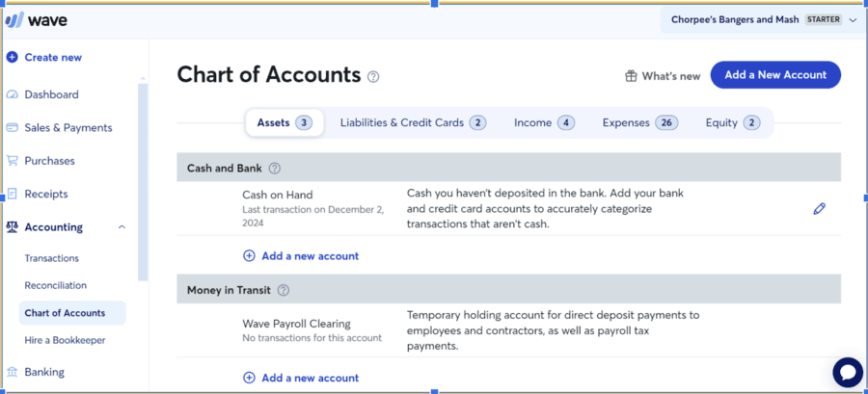Viewport: 868px width, 394px height.
Task: Switch to Liabilities & Credit Cards tab
Action: coord(413,122)
